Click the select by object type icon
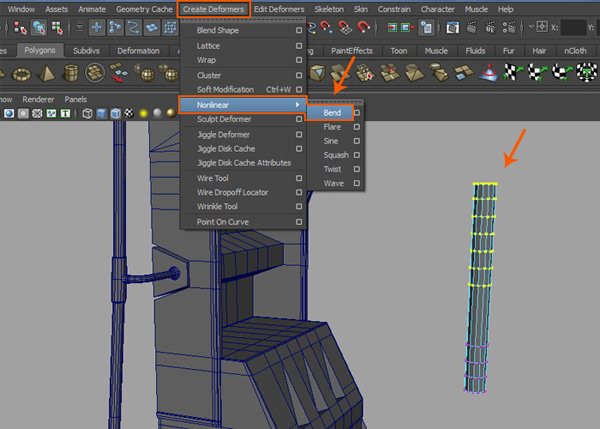Image resolution: width=600 pixels, height=429 pixels. (x=39, y=28)
